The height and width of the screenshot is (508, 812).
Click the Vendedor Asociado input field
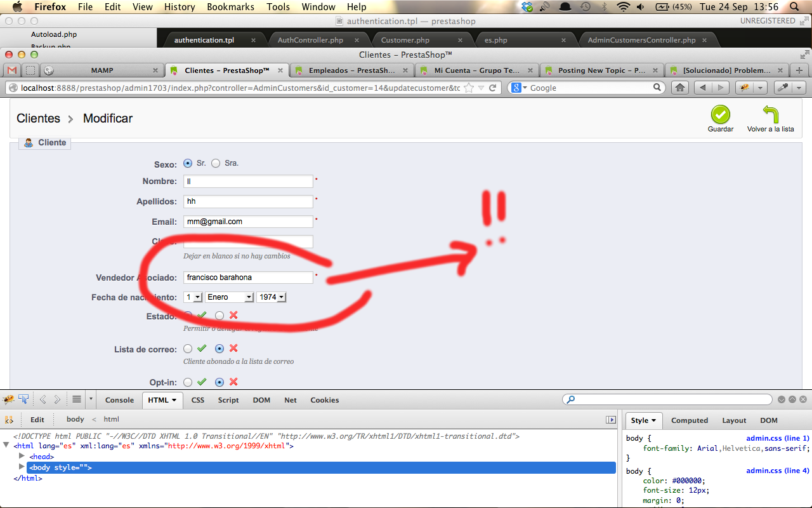click(x=248, y=277)
